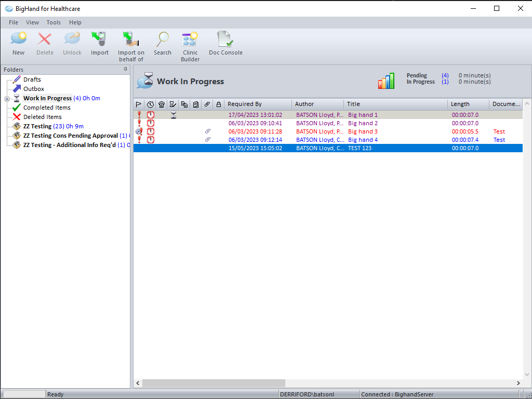
Task: Select the Drafts folder
Action: point(32,79)
